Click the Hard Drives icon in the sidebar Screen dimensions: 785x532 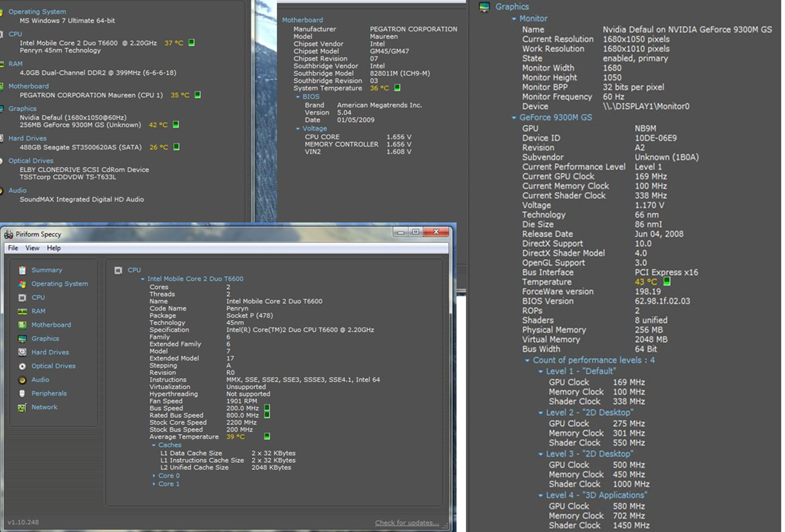[22, 353]
